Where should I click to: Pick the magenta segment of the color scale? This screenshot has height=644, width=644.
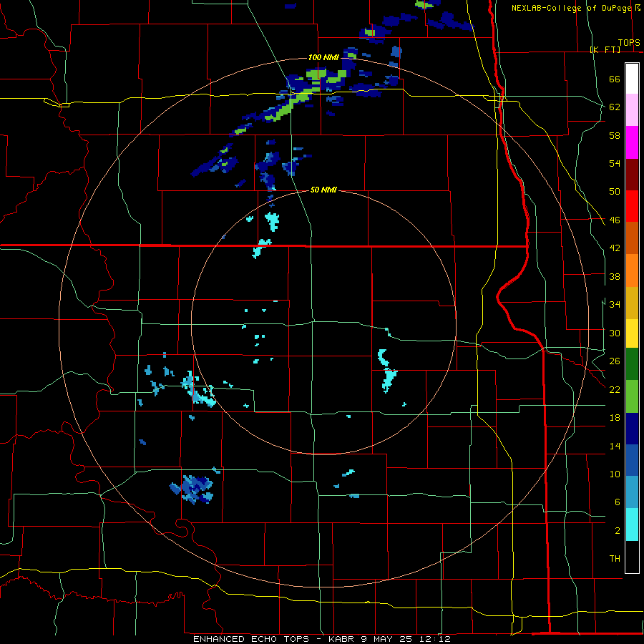[x=632, y=142]
